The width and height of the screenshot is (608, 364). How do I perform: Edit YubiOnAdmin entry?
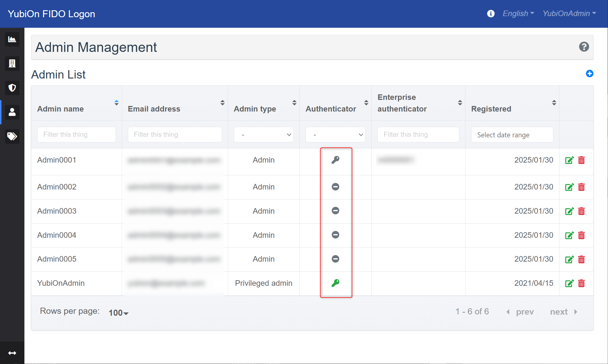click(x=569, y=283)
